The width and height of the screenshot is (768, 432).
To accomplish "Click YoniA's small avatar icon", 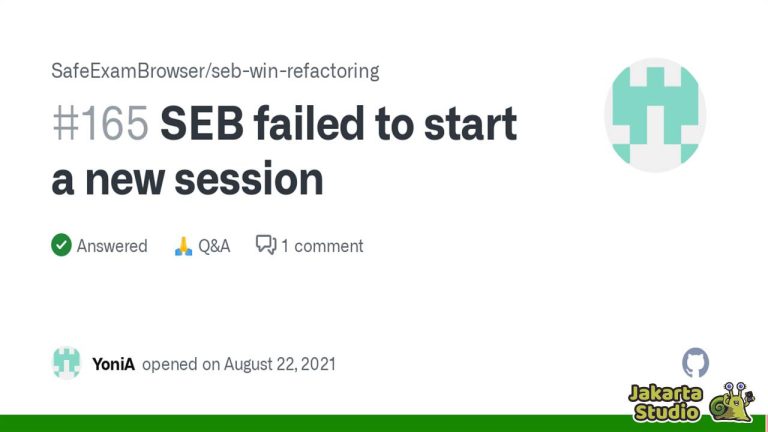I will (x=67, y=363).
